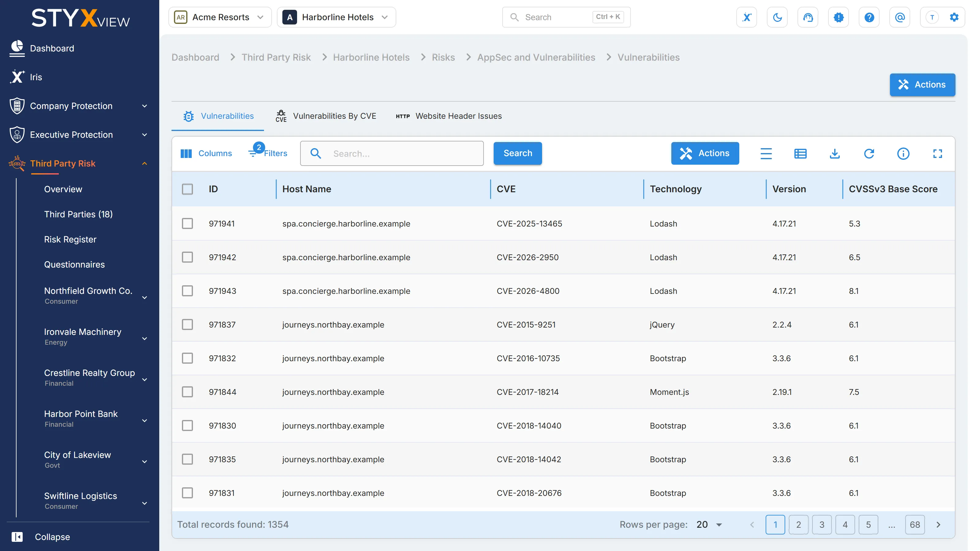Click the blue Search button
The image size is (980, 551).
click(x=517, y=153)
